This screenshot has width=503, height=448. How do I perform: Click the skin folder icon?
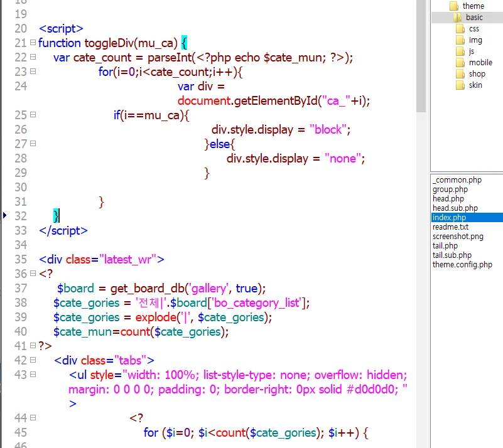(460, 85)
